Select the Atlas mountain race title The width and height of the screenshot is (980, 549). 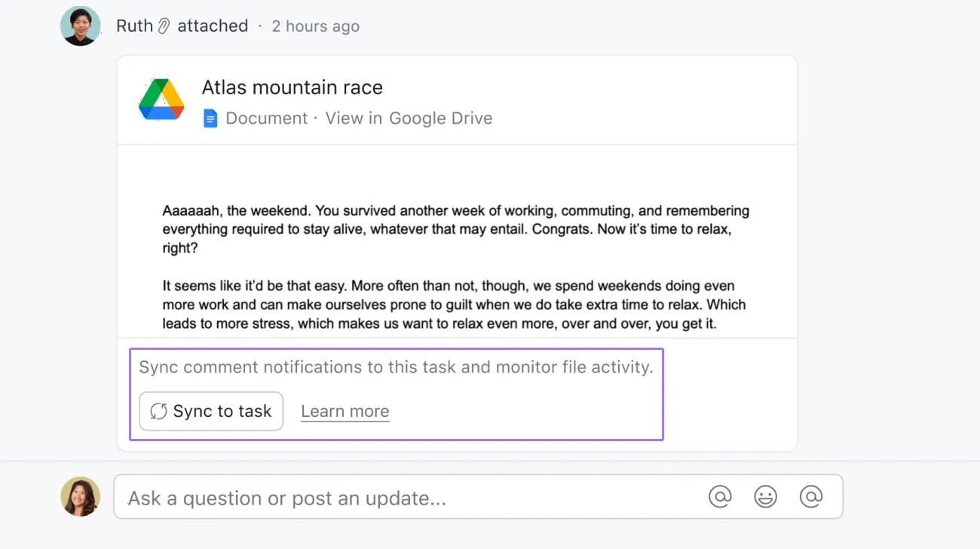[x=292, y=87]
